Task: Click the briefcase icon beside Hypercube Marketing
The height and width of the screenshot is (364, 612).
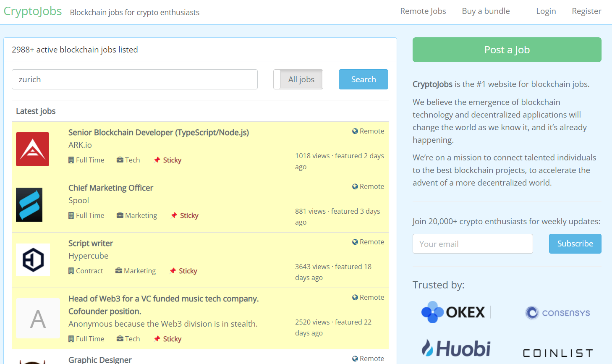Action: [x=119, y=271]
